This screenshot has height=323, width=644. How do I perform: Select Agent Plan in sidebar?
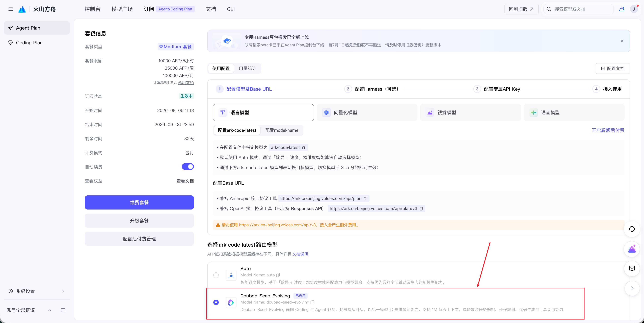tap(37, 28)
